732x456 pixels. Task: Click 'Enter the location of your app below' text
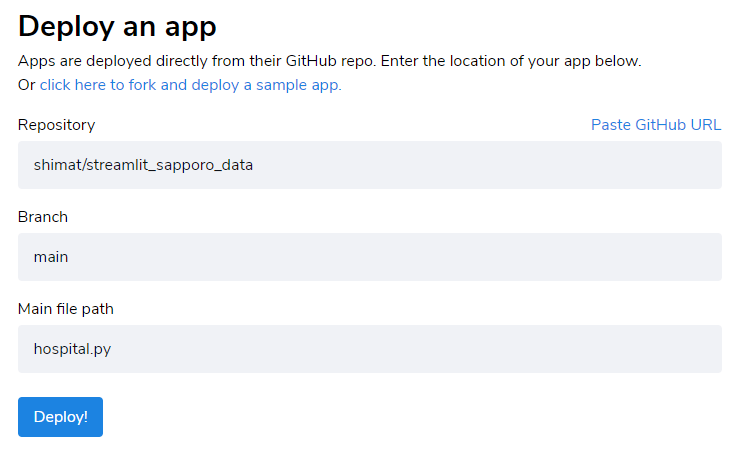pyautogui.click(x=511, y=61)
